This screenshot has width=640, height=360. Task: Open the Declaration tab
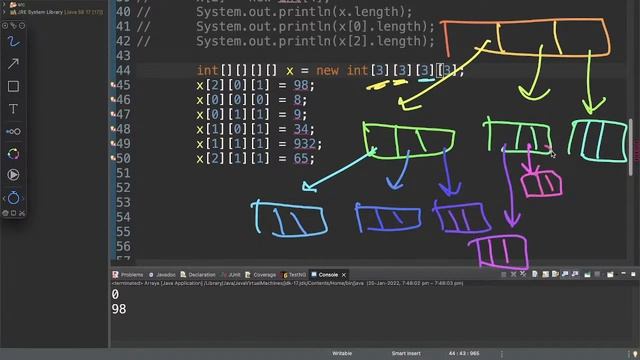(x=198, y=275)
